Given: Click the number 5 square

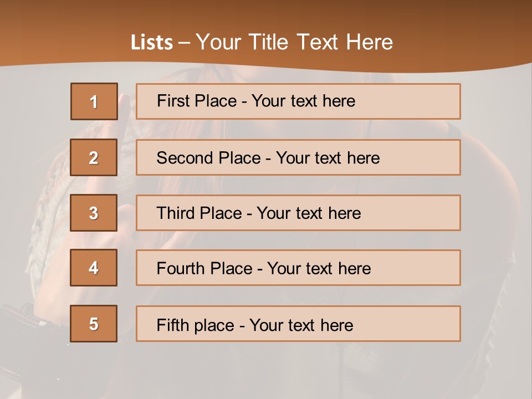Looking at the screenshot, I should tap(94, 324).
